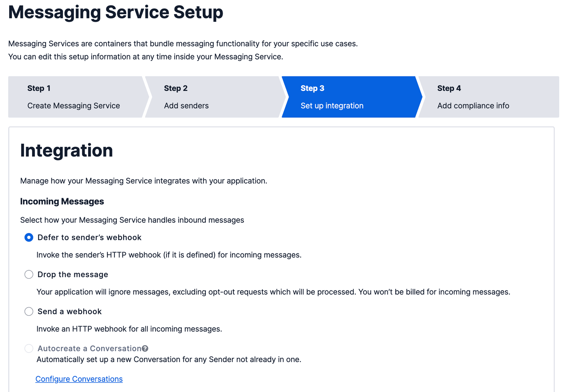563x392 pixels.
Task: Select the Drop the message option
Action: click(x=29, y=274)
